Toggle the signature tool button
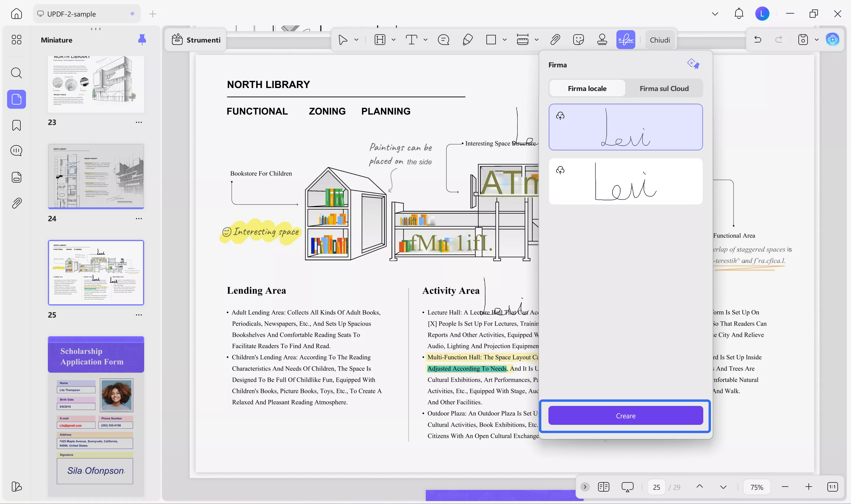 click(625, 40)
